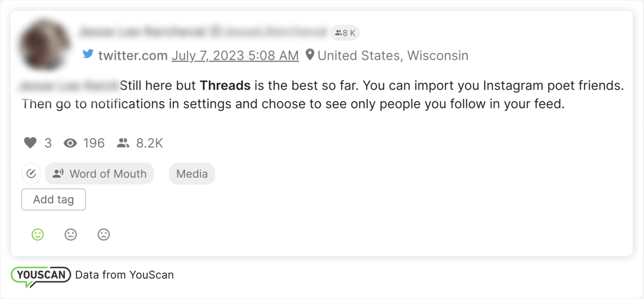Click the location pin icon

[310, 55]
